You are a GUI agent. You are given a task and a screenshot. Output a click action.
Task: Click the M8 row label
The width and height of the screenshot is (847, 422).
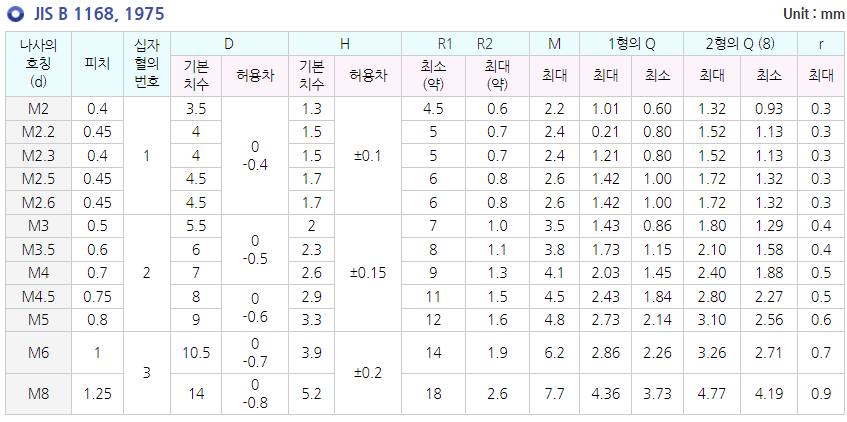[38, 393]
